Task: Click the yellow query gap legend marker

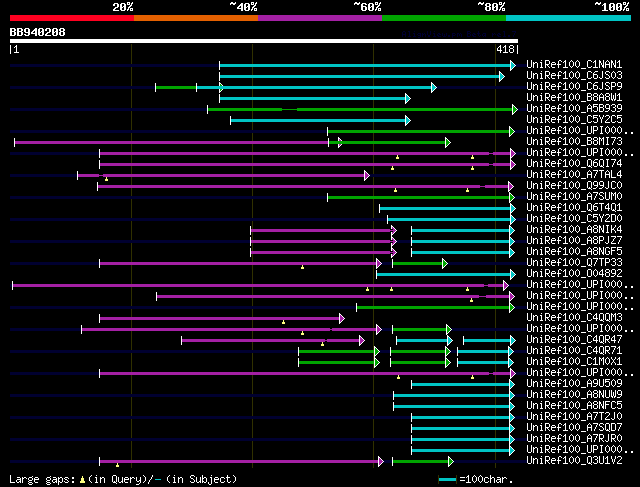Action: 82,480
